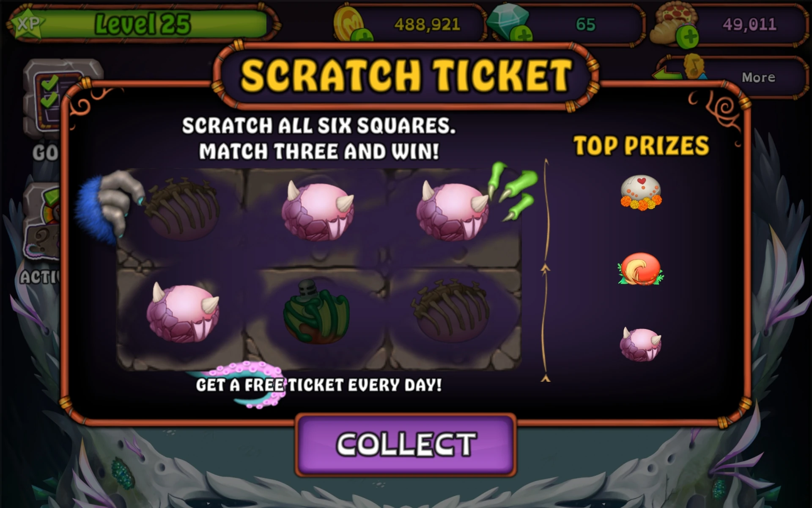Open the More menu with arrow
812x508 pixels.
click(x=732, y=77)
